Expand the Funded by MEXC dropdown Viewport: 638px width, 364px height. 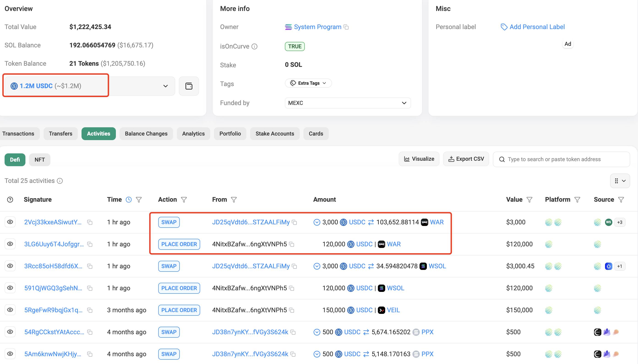404,103
